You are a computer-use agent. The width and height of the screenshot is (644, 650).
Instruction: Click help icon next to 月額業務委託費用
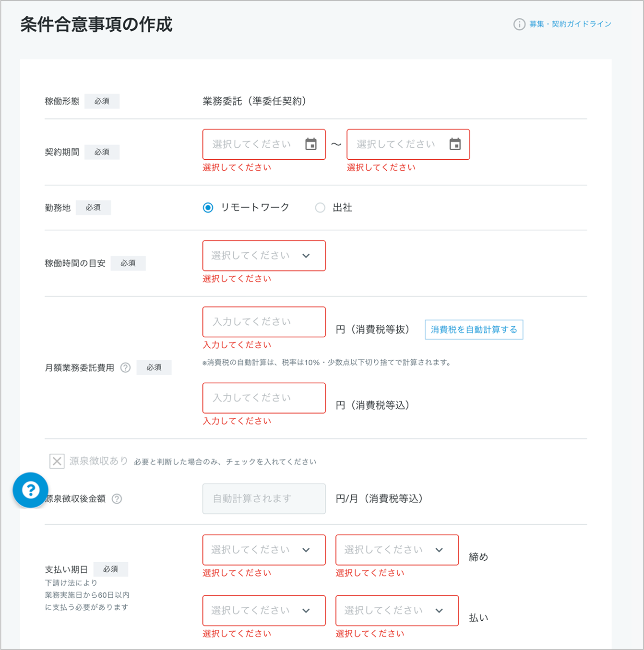pyautogui.click(x=125, y=367)
